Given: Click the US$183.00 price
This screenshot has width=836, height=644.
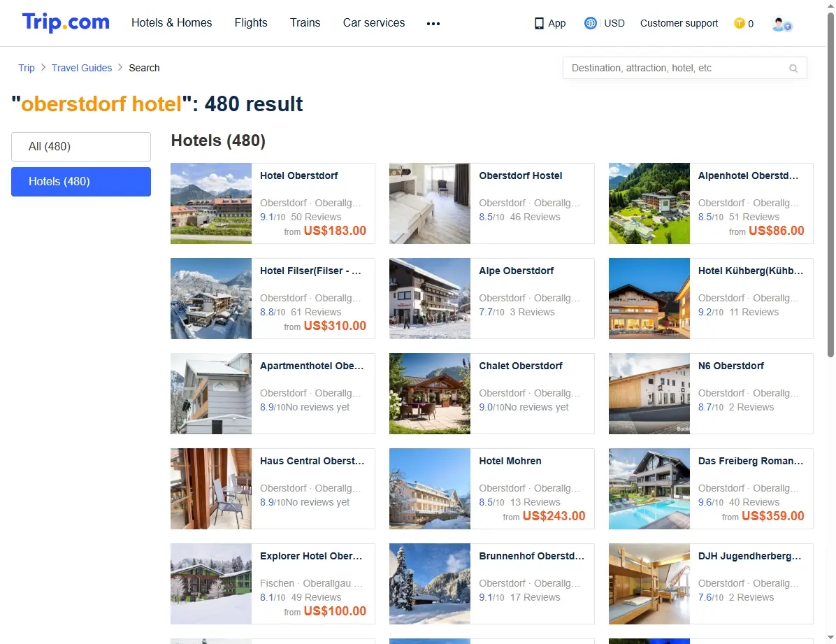Looking at the screenshot, I should pos(335,231).
